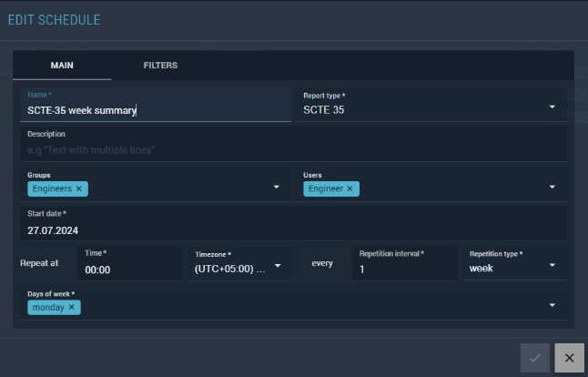Open the Users dropdown arrow
588x377 pixels.
[x=552, y=188]
